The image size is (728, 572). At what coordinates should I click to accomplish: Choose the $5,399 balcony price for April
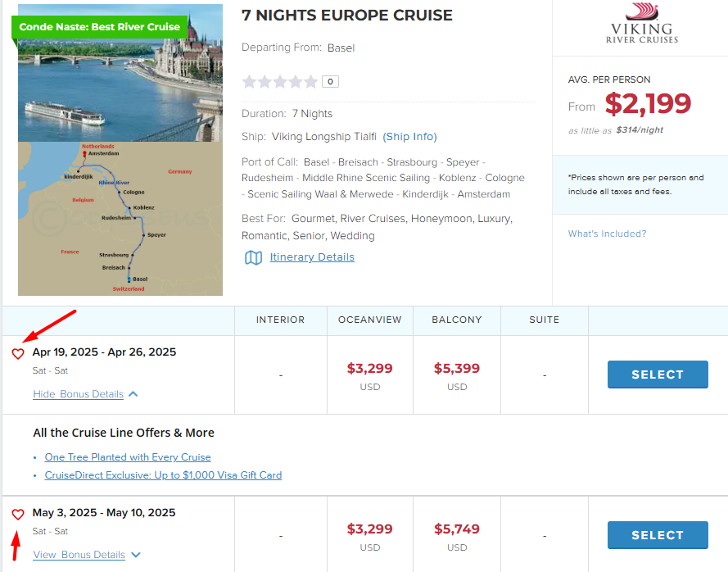coord(457,369)
